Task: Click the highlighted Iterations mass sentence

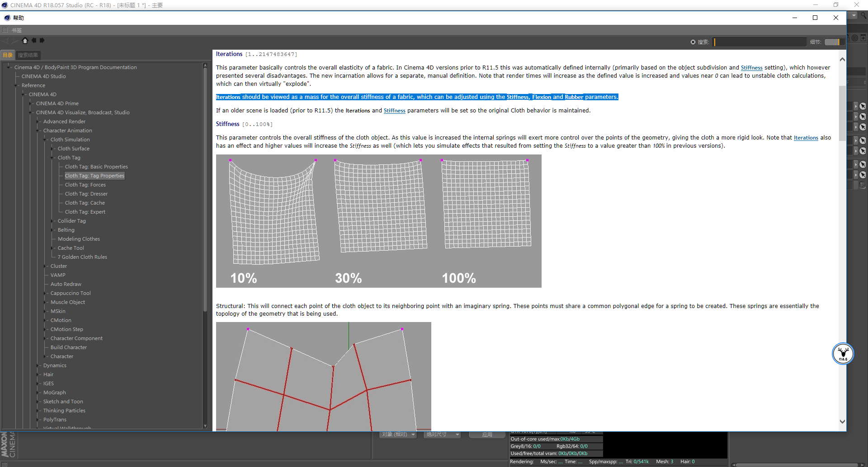Action: coord(417,97)
